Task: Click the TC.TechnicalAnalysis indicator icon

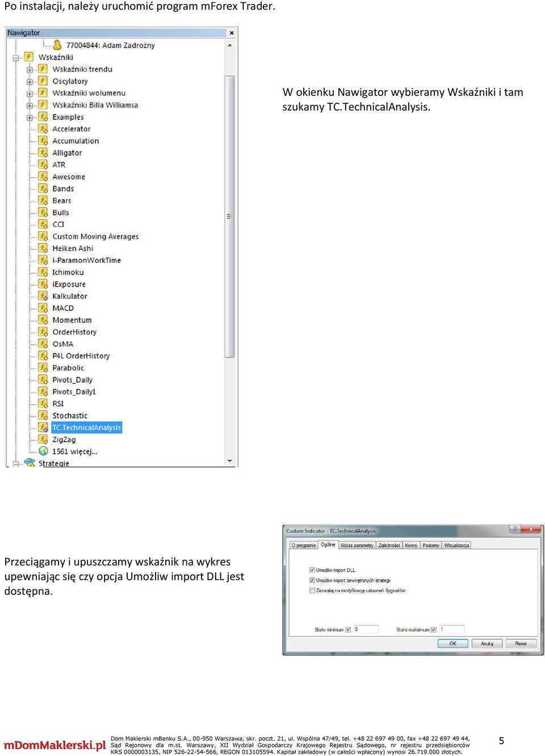Action: coord(43,427)
